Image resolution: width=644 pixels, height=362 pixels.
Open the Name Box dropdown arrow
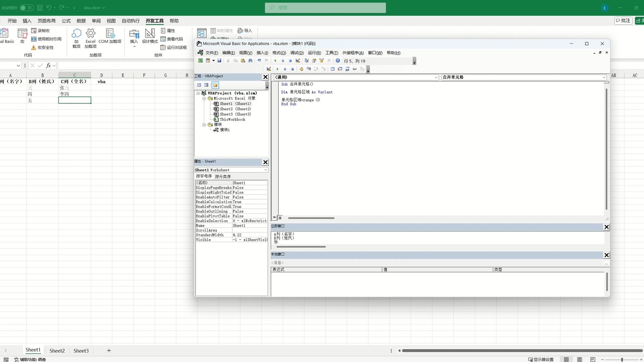(18, 66)
